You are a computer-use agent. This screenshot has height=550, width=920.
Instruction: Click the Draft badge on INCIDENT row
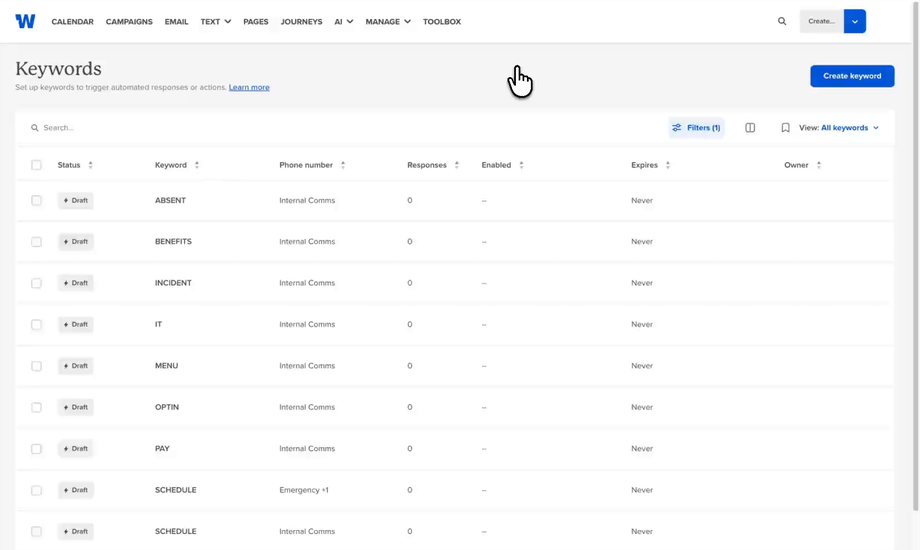[x=76, y=283]
